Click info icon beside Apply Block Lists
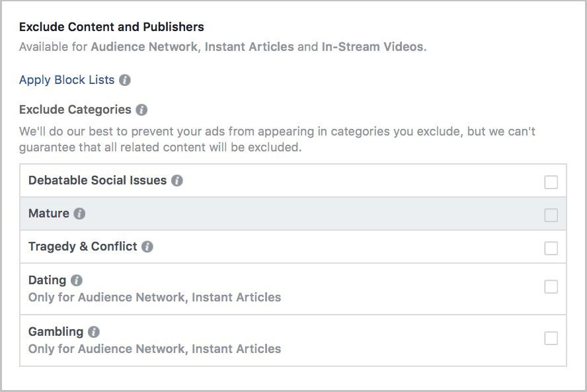The width and height of the screenshot is (587, 392). [125, 80]
